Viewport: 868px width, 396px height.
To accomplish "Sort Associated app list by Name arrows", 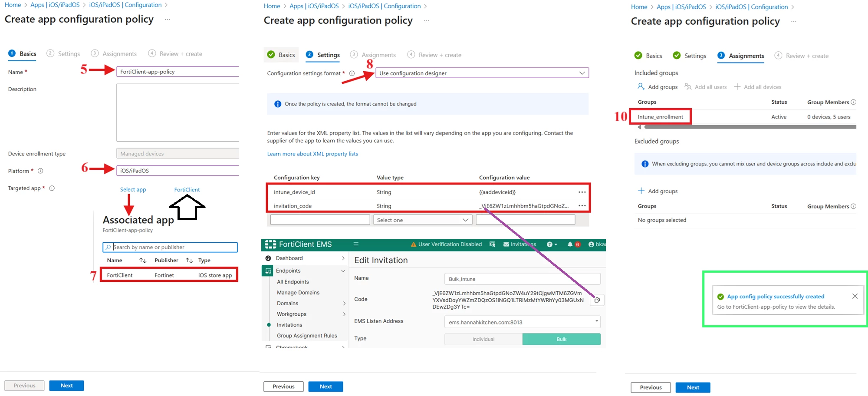I will coord(143,261).
